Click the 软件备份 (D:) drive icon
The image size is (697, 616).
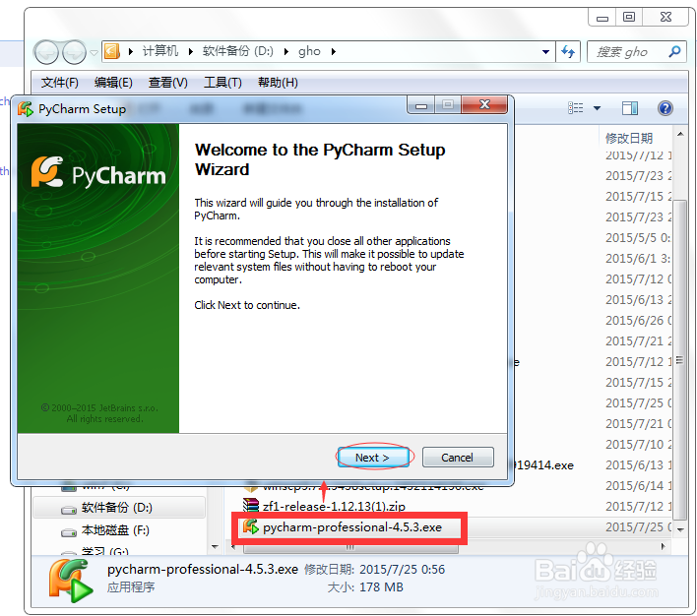[69, 510]
